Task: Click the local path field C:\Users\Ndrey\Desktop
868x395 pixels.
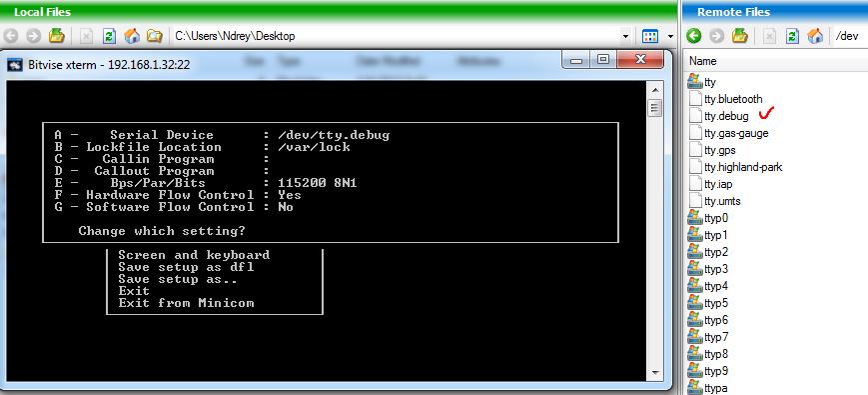Action: (x=397, y=36)
